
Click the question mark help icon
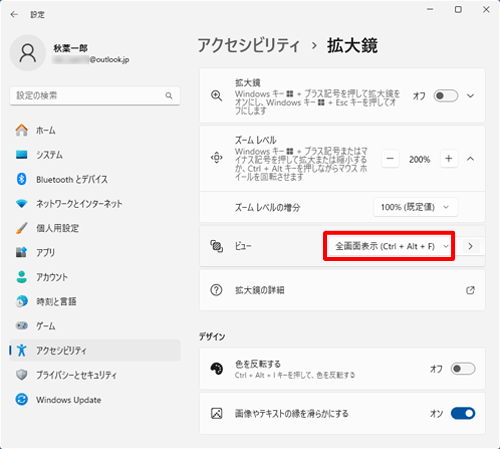216,290
